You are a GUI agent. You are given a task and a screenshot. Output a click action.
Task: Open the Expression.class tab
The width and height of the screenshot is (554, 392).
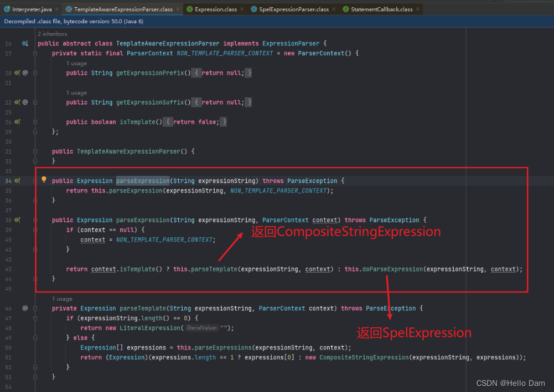(215, 9)
